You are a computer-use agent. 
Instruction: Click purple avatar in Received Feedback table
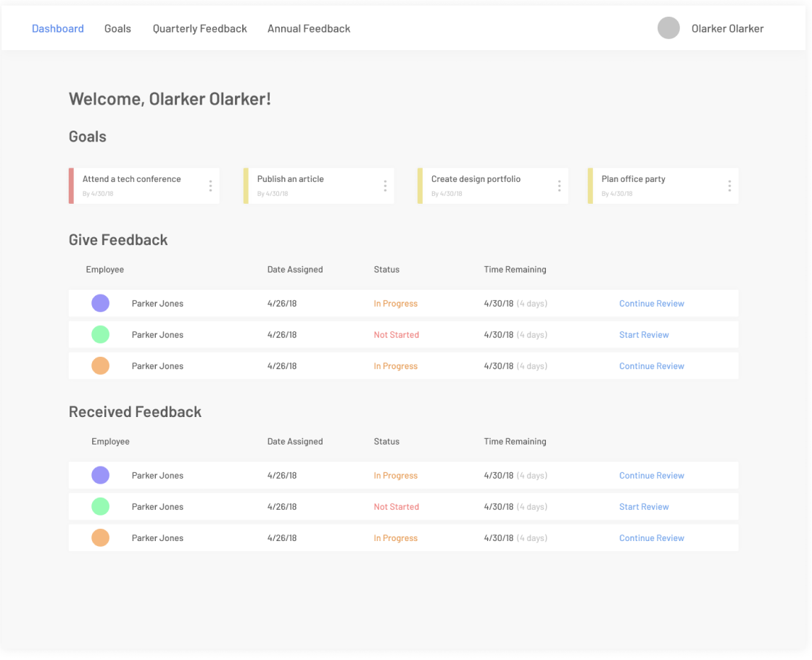[101, 475]
